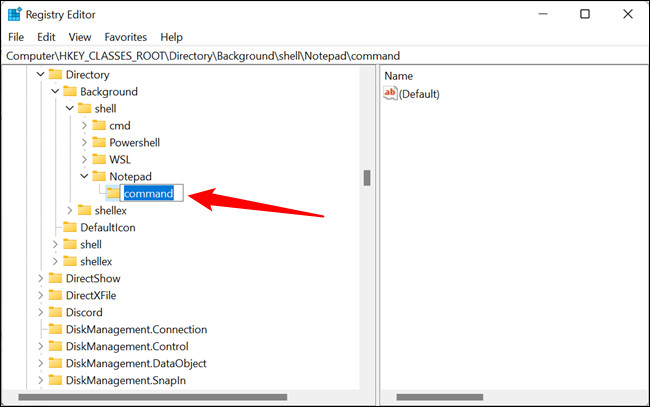Click the Background folder icon
Image resolution: width=650 pixels, height=407 pixels.
70,92
